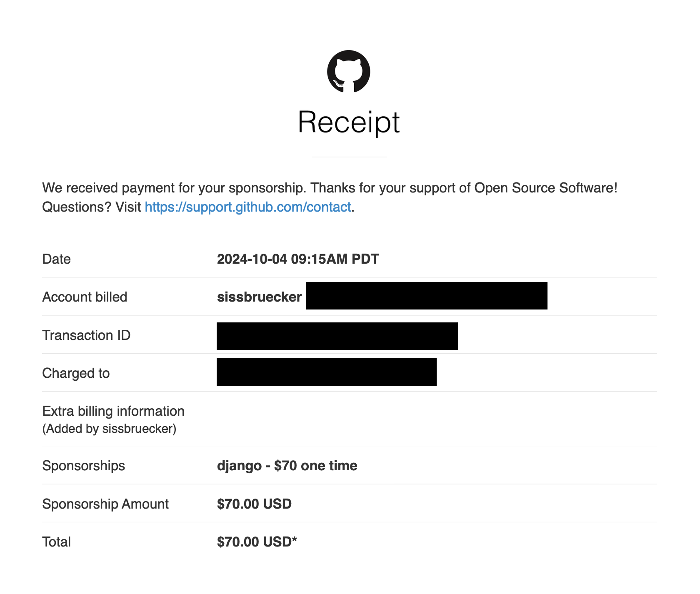Click the redacted Transaction ID value
The width and height of the screenshot is (700, 594).
[x=337, y=336]
